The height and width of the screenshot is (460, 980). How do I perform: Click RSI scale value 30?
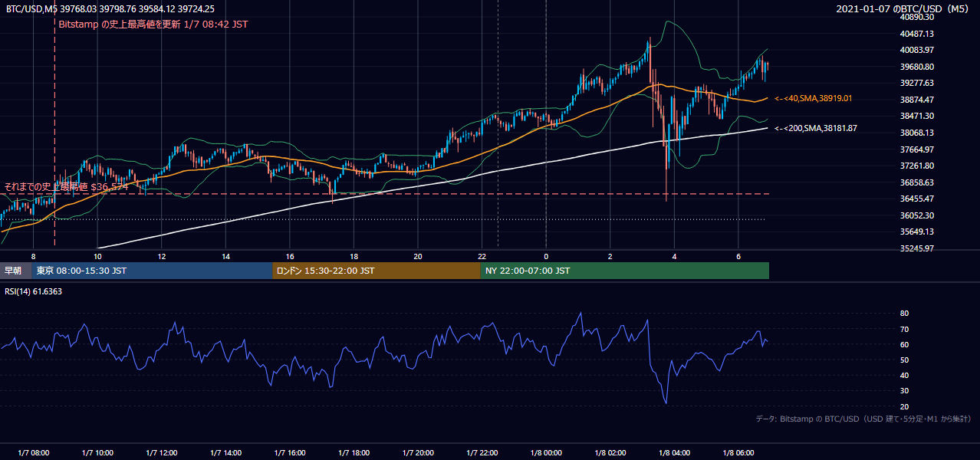[904, 391]
